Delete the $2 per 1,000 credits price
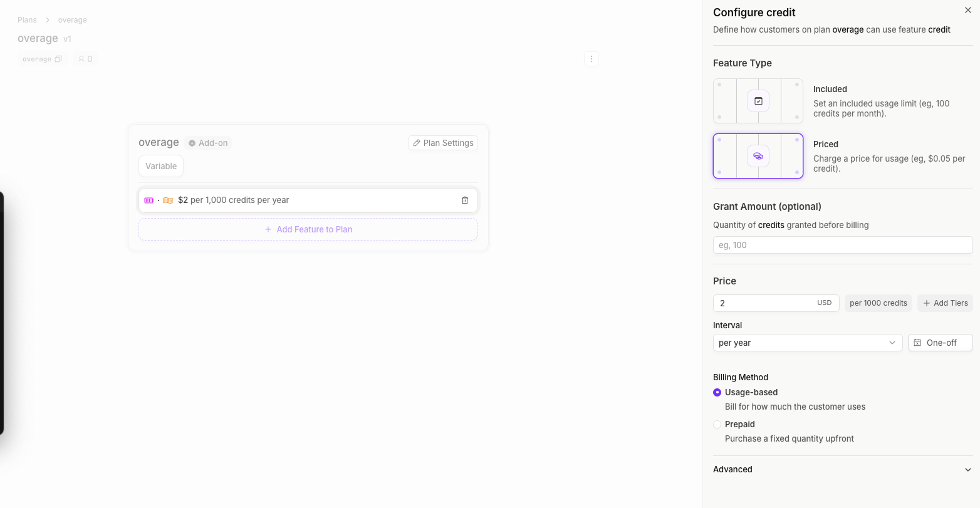This screenshot has height=508, width=980. [464, 200]
